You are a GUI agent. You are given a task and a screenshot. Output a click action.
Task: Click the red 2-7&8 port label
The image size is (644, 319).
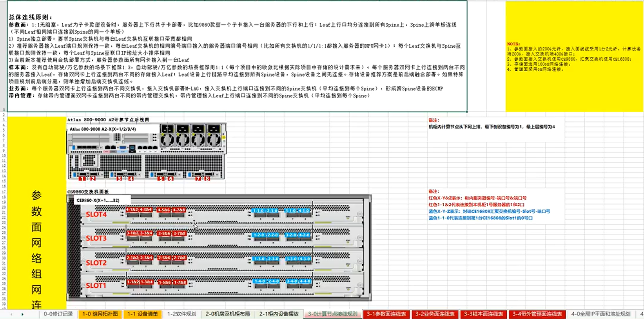(180, 258)
